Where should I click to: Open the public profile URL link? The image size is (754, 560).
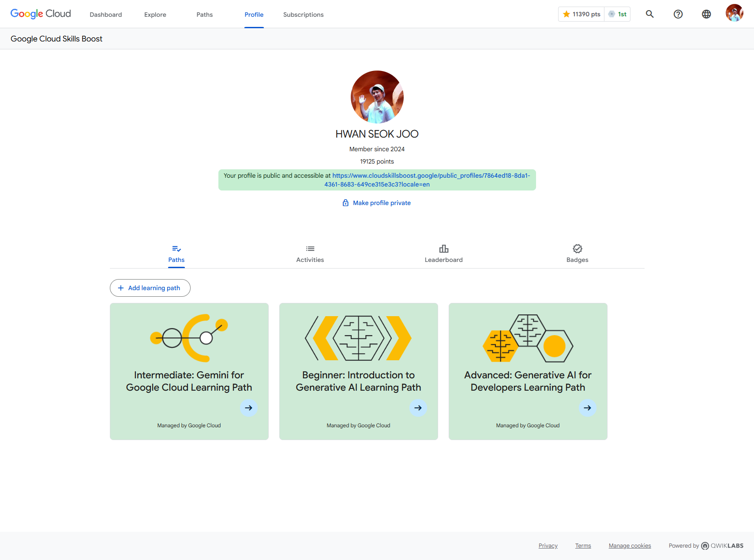(427, 180)
